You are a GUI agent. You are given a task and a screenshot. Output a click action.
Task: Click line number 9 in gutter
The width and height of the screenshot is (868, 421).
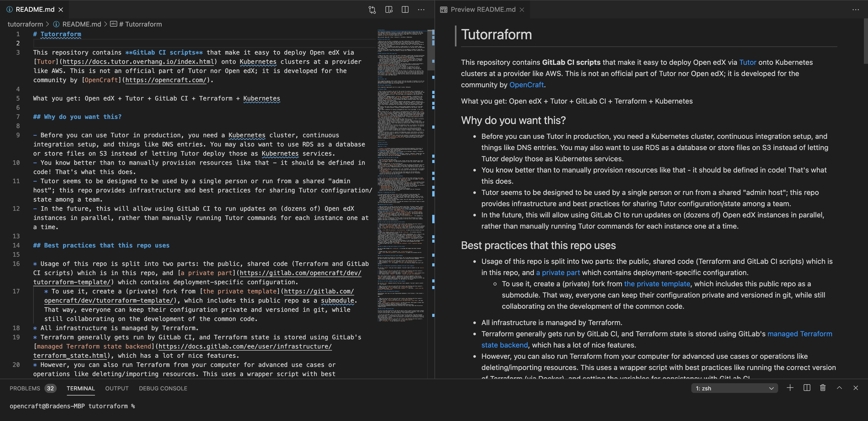18,135
